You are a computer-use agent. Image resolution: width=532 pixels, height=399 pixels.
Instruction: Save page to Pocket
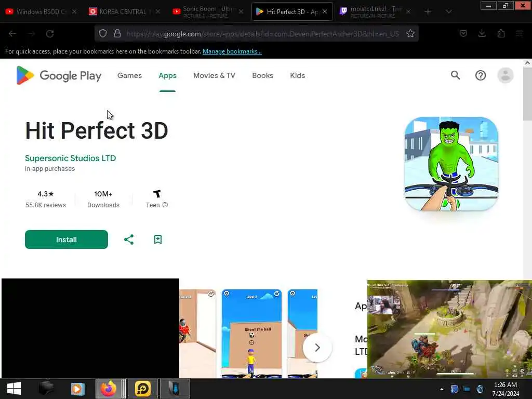pyautogui.click(x=463, y=33)
